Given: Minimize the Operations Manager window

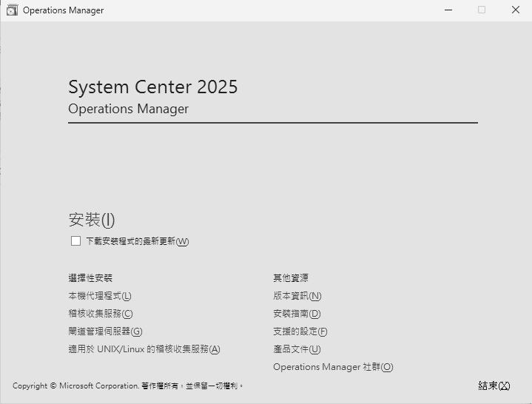Looking at the screenshot, I should [448, 10].
